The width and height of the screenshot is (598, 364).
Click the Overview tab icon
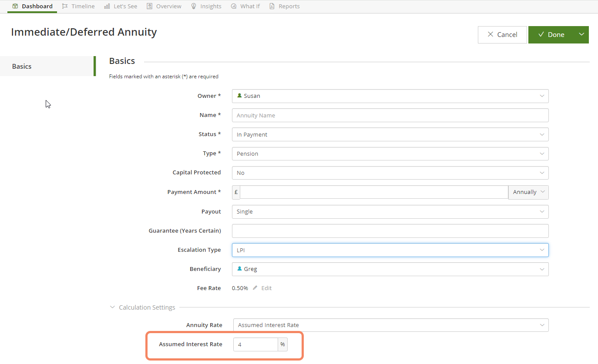(x=150, y=7)
